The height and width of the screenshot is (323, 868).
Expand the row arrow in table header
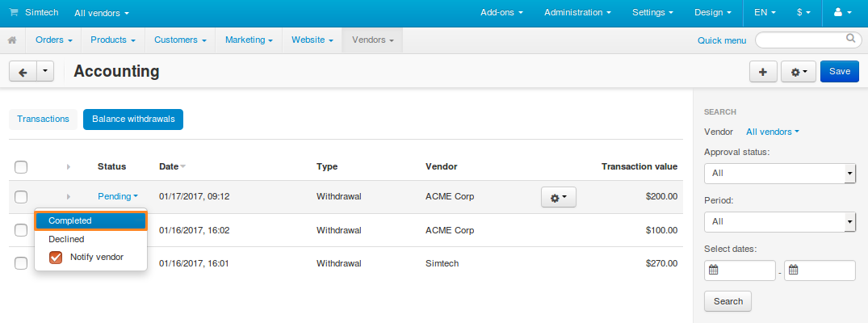(69, 167)
